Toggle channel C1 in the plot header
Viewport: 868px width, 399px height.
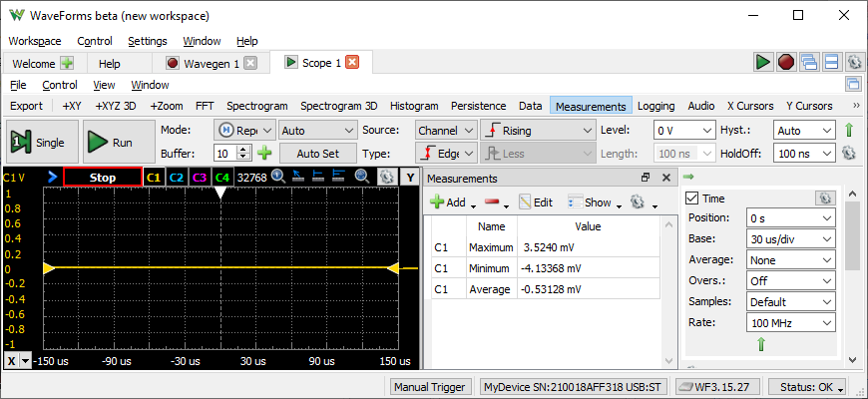point(154,178)
